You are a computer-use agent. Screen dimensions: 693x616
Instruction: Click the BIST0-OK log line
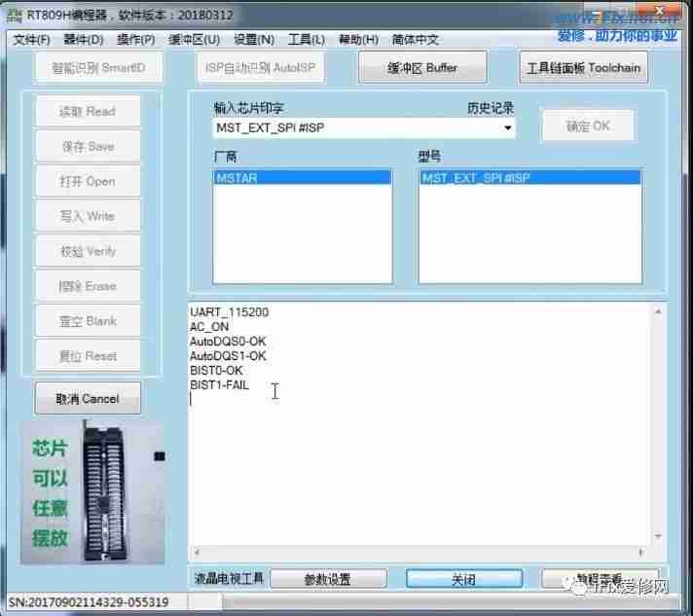coord(216,371)
